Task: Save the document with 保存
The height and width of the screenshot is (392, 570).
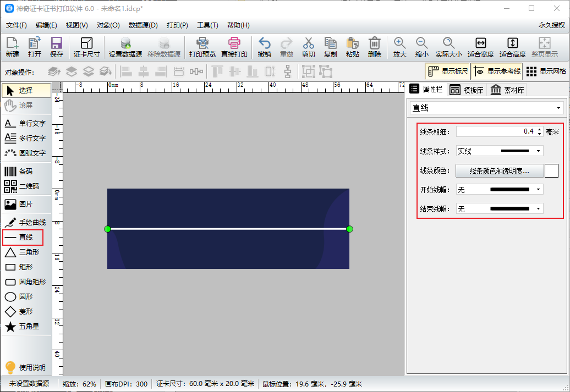Action: [x=56, y=47]
